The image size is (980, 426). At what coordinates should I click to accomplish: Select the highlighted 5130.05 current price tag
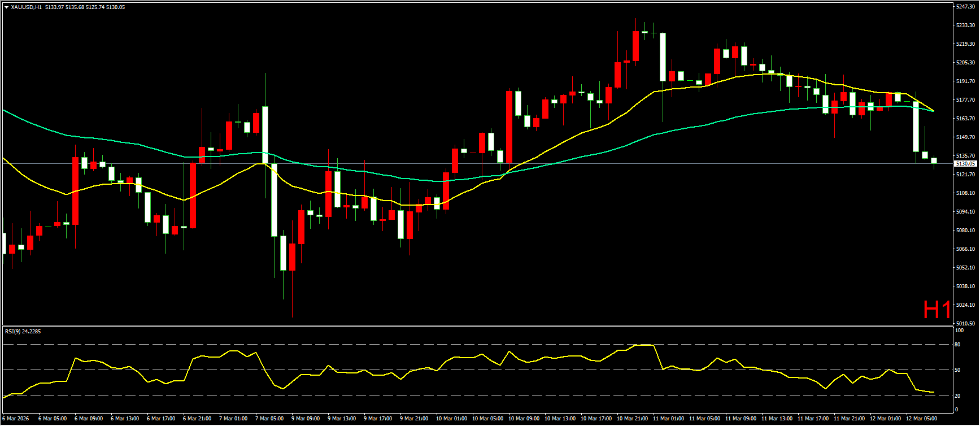click(965, 164)
